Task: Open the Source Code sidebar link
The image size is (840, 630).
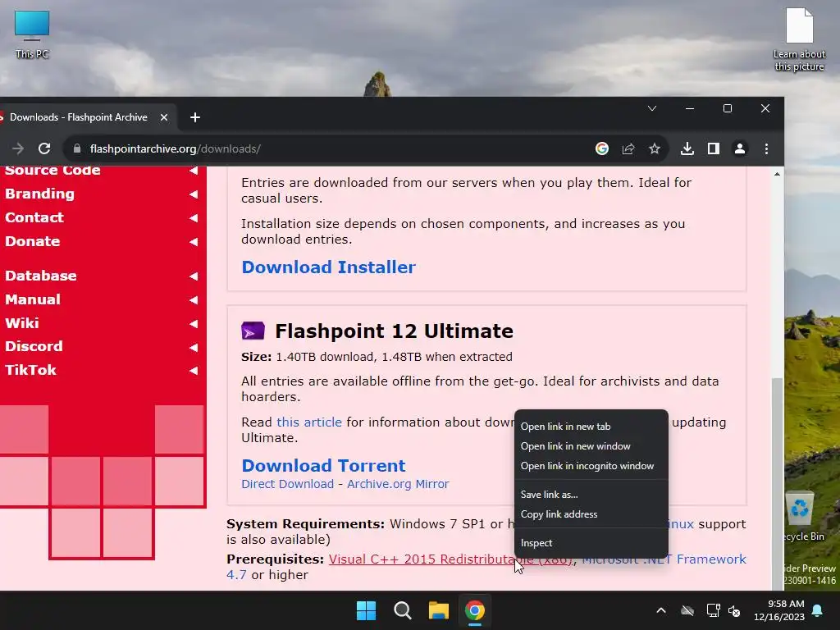Action: pos(52,171)
